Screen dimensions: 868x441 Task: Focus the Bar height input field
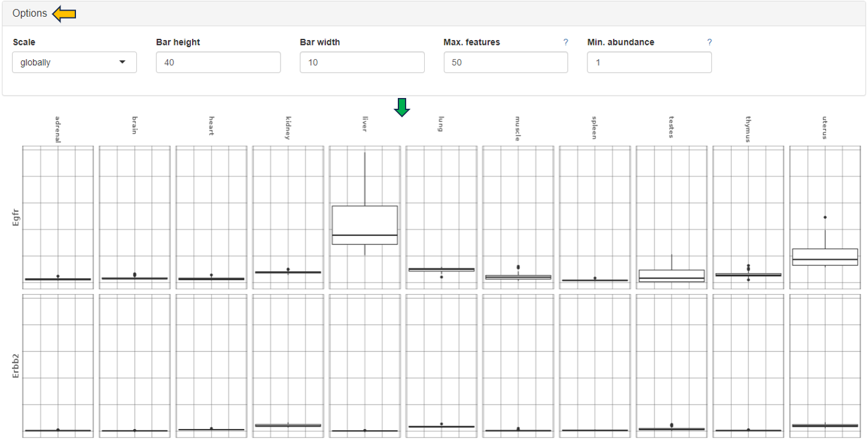(218, 62)
